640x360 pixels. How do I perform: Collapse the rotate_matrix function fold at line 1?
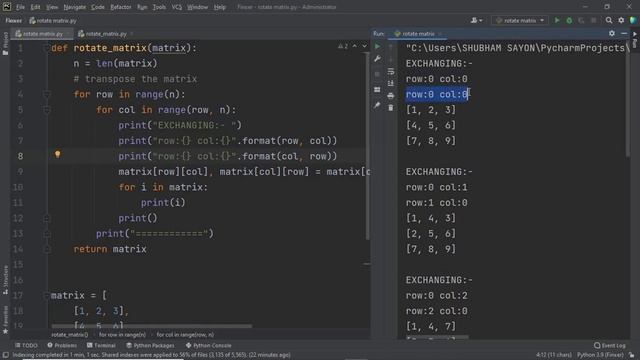point(46,48)
